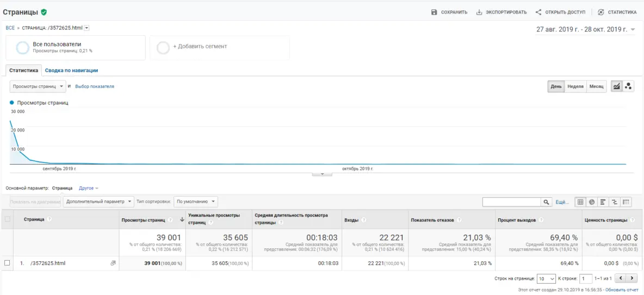Switch to the performance bar view
The image size is (644, 295).
click(603, 202)
